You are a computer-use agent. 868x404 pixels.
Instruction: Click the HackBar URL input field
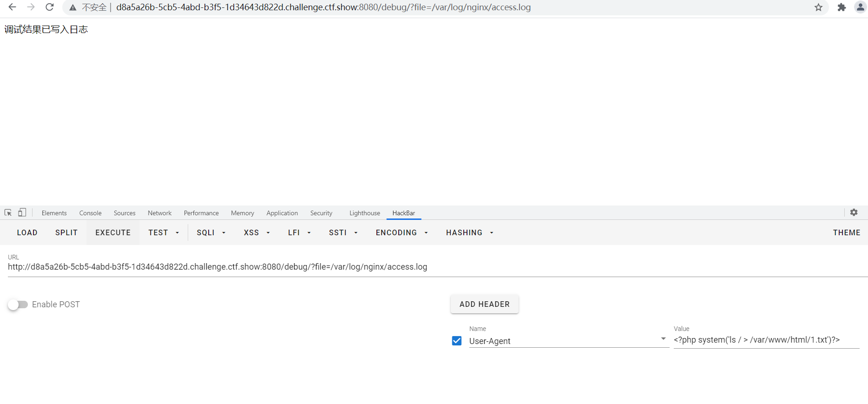pos(437,267)
